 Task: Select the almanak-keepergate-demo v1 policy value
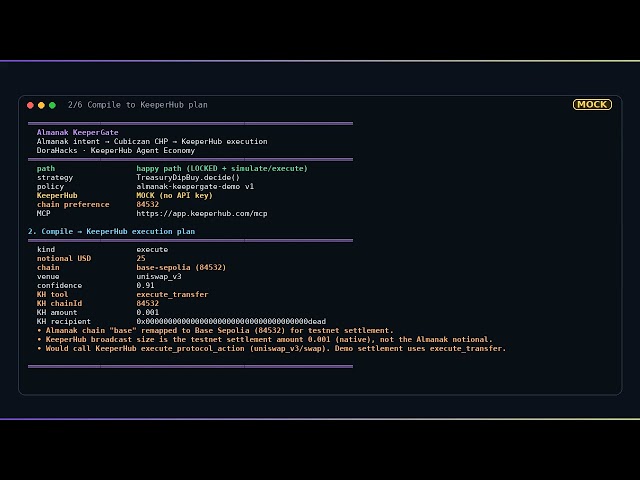pyautogui.click(x=195, y=187)
